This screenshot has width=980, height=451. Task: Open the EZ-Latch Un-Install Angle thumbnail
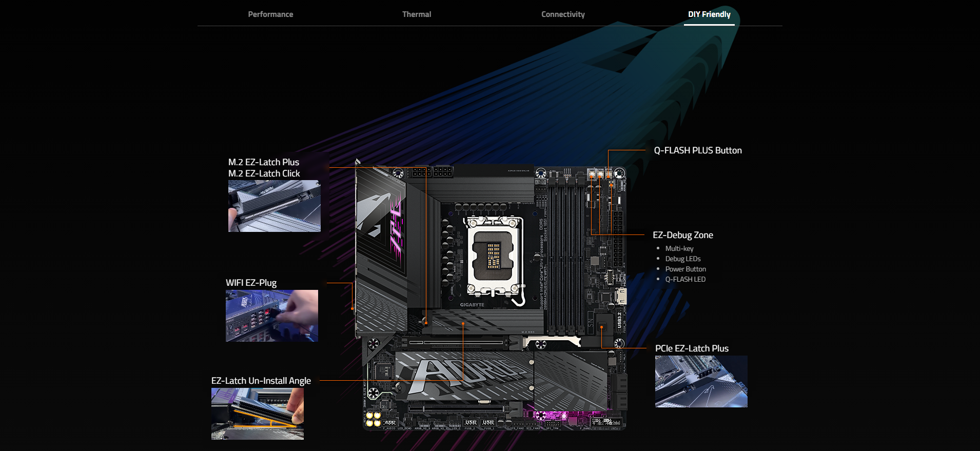click(x=258, y=414)
